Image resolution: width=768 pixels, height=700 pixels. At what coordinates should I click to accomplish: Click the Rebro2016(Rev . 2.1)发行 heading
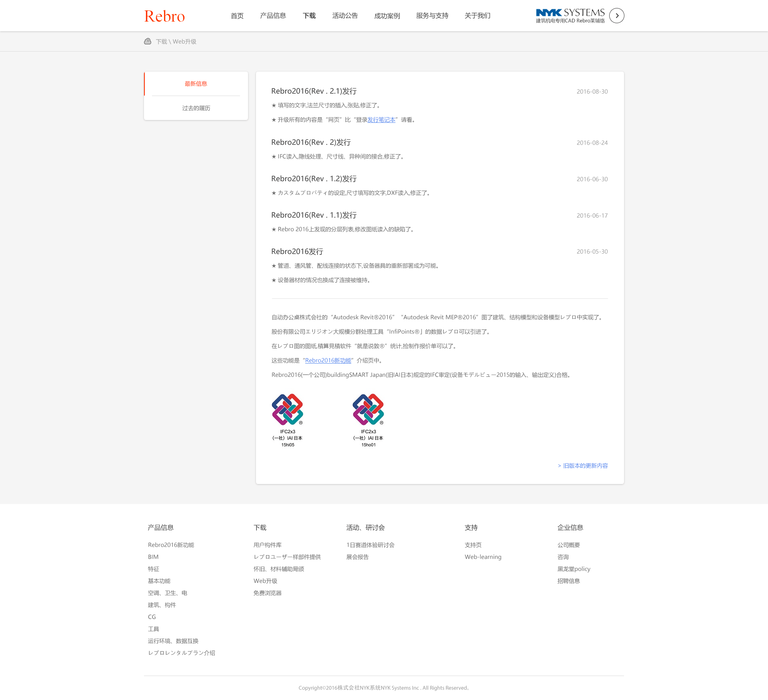(x=314, y=91)
